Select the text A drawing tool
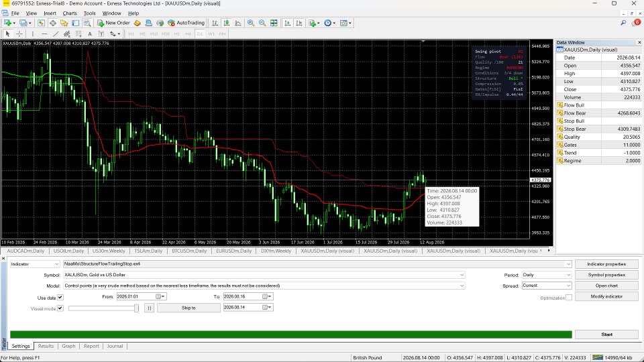Image resolution: width=644 pixels, height=362 pixels. 89,34
